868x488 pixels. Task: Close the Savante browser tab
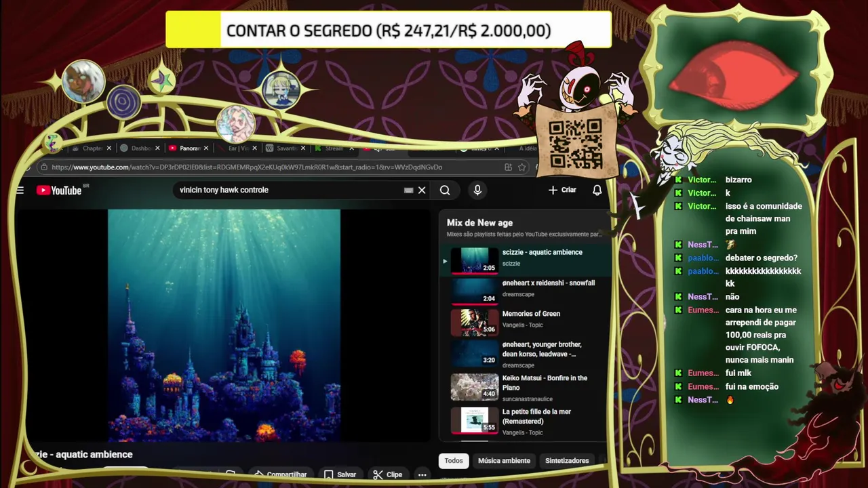click(x=302, y=148)
